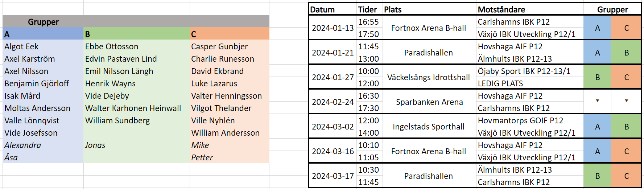Select the Datum column header

click(x=322, y=9)
